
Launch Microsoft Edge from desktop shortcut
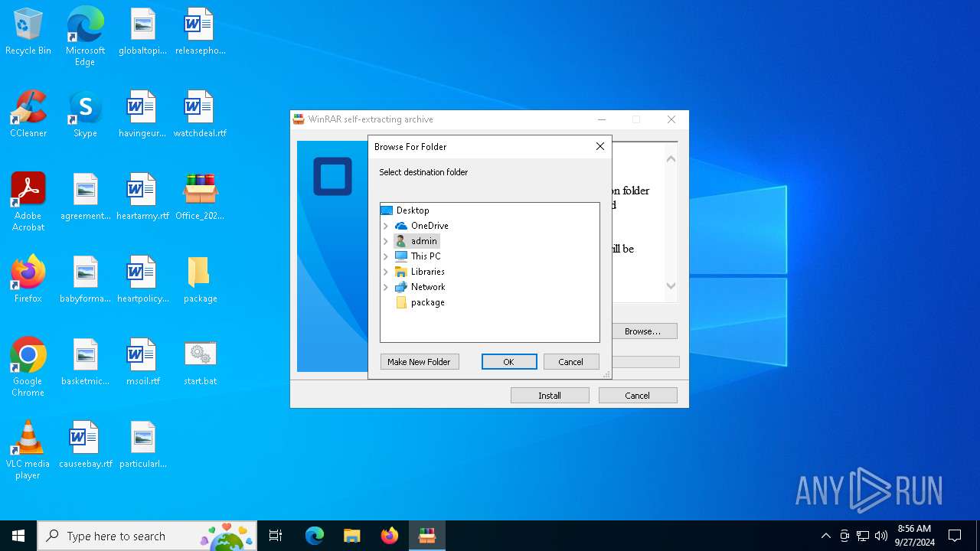point(85,37)
